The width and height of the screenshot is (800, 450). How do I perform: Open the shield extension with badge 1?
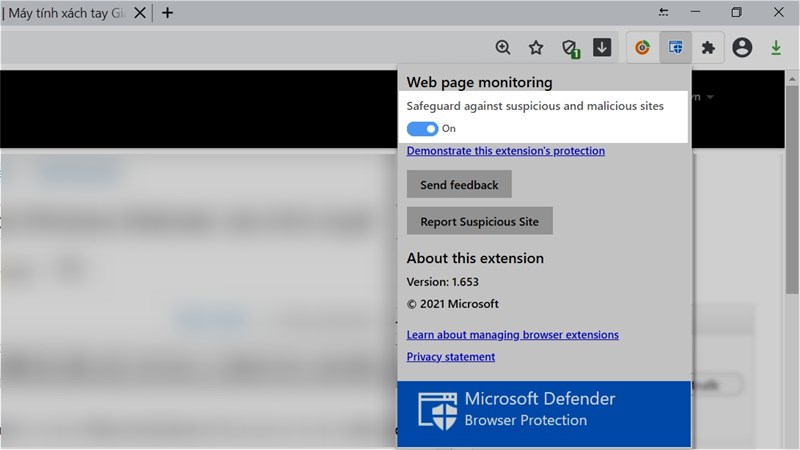point(570,48)
